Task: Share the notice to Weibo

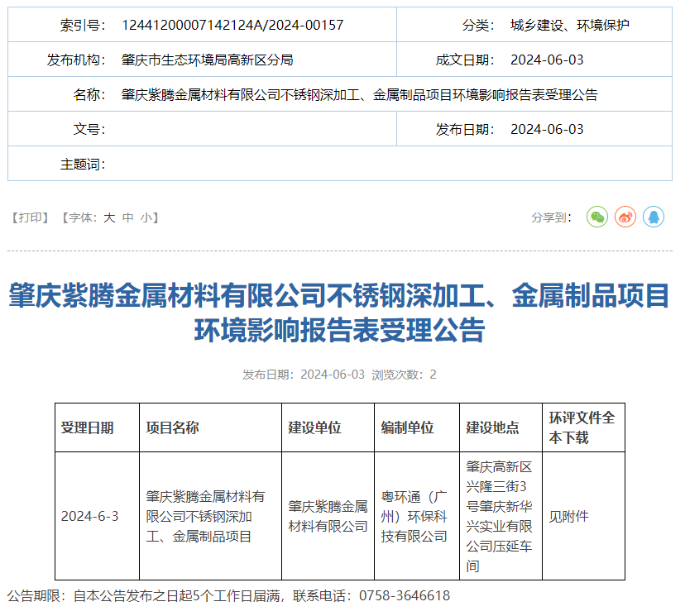Action: pyautogui.click(x=625, y=217)
